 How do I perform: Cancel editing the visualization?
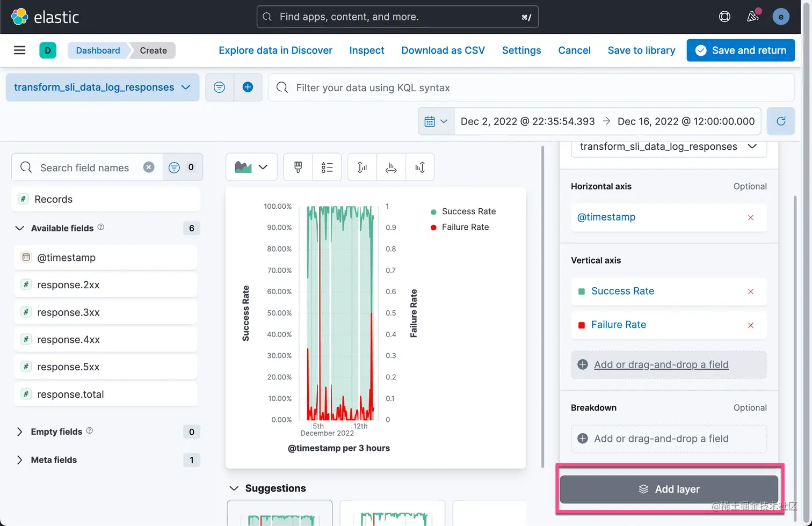tap(574, 50)
